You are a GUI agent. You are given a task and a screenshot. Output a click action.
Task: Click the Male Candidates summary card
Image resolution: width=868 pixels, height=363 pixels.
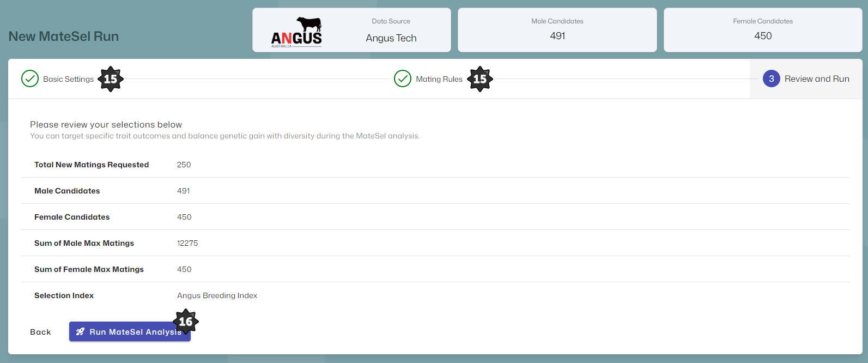[x=557, y=31]
